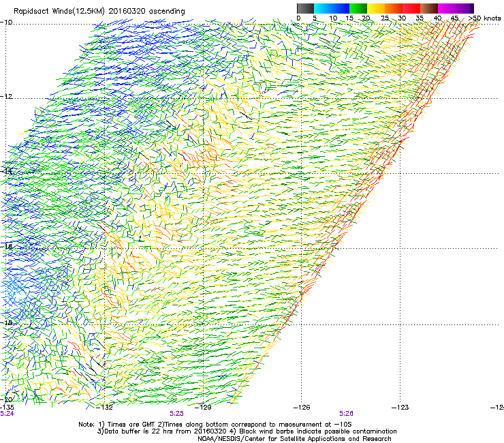Image resolution: width=504 pixels, height=443 pixels.
Task: Click the -20 latitude axis label
Action: [x=6, y=399]
